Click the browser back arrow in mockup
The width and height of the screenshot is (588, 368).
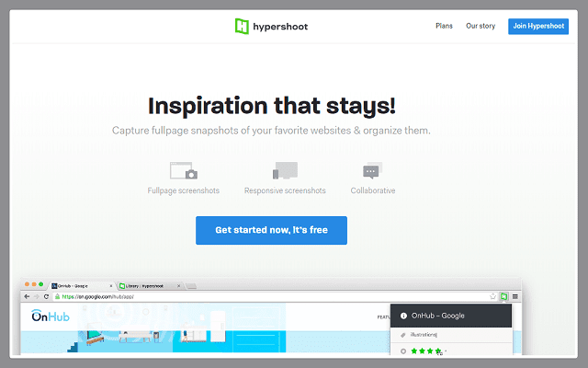tap(27, 296)
